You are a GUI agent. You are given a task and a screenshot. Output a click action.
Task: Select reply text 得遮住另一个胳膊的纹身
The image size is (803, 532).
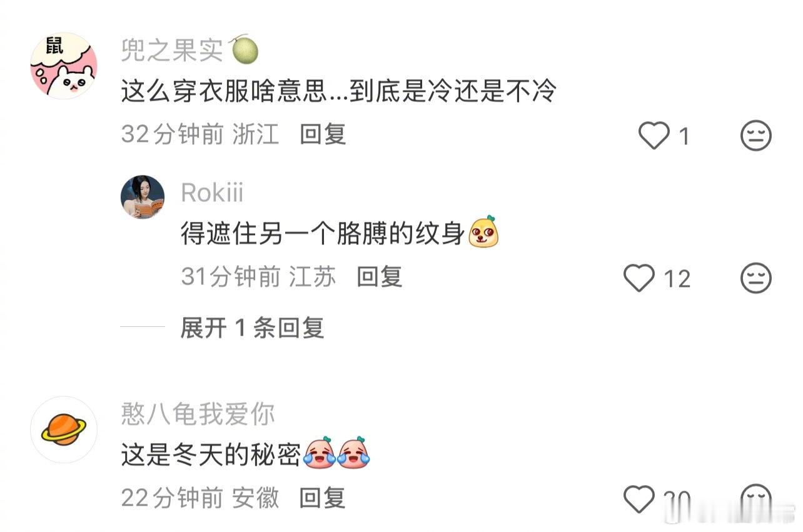tap(323, 234)
